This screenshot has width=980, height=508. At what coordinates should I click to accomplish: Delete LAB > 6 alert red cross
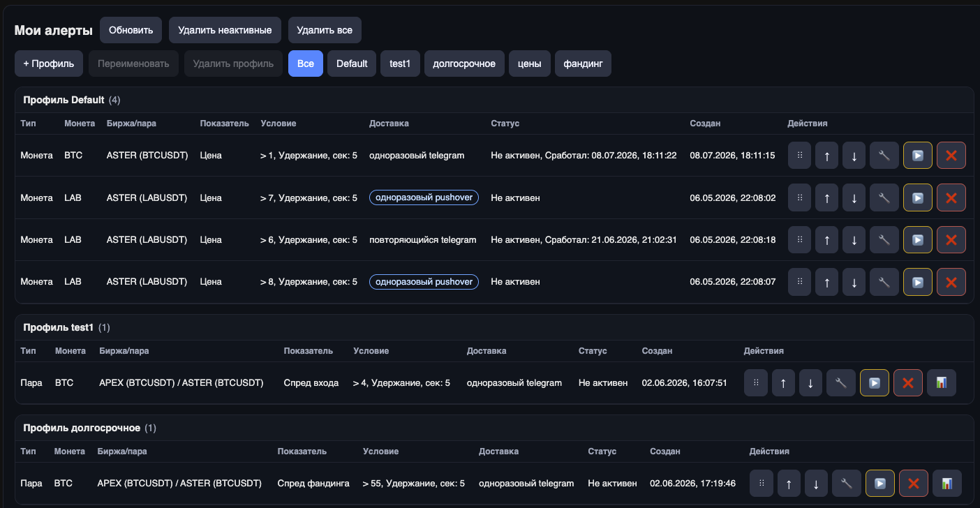click(x=951, y=239)
